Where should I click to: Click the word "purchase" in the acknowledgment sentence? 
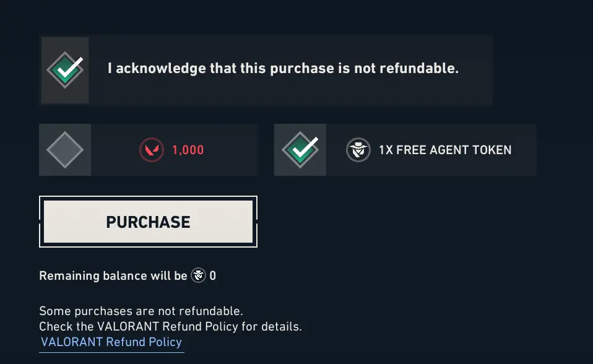pyautogui.click(x=302, y=68)
